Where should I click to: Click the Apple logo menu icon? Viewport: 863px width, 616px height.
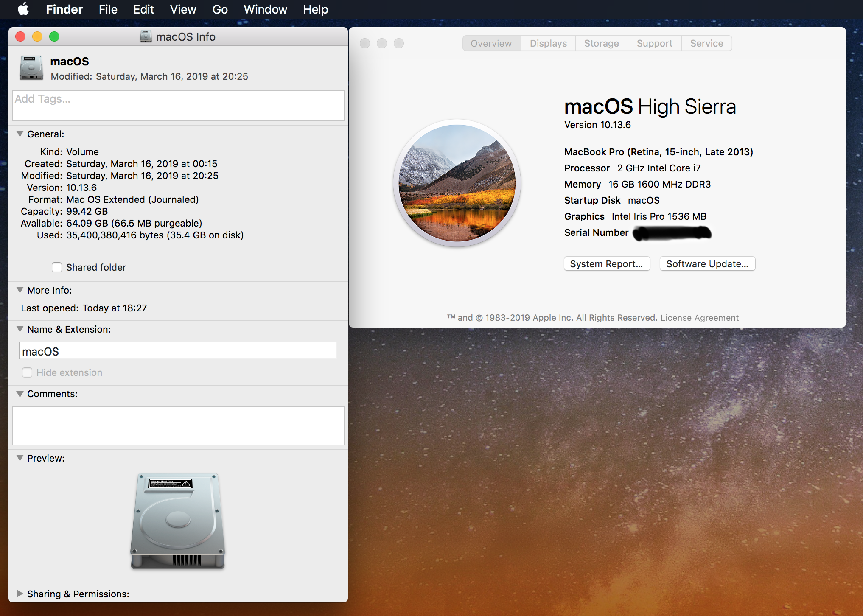point(23,9)
